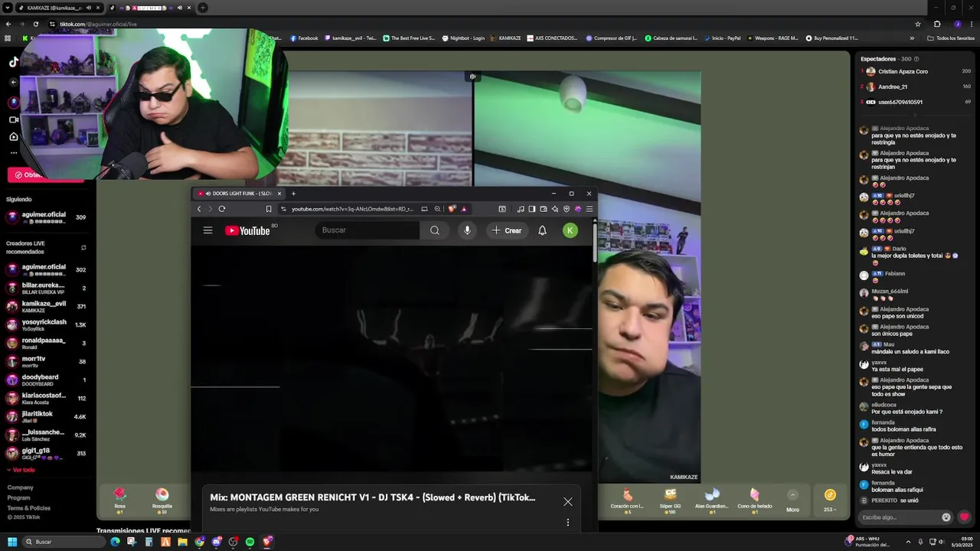The width and height of the screenshot is (980, 551).
Task: Open yosoyrickclash recommended LIVE creator
Action: pyautogui.click(x=46, y=324)
